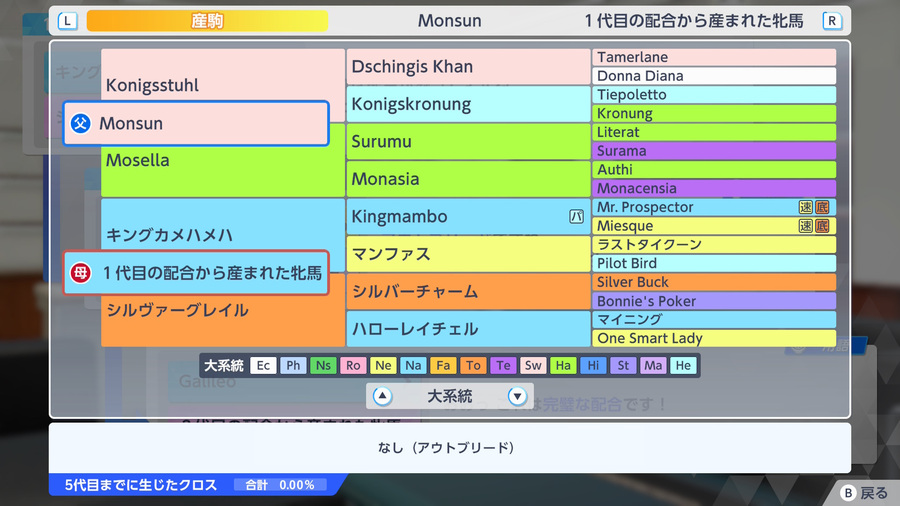Select the St lineage swatch
Screen dimensions: 900x506
coord(623,365)
